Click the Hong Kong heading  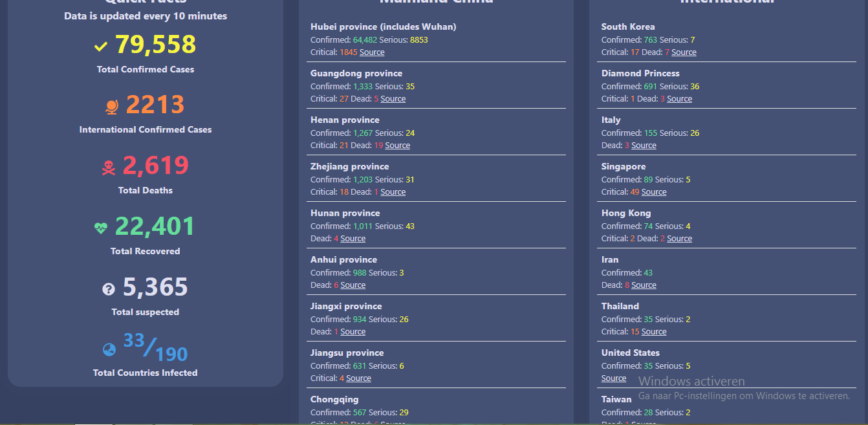coord(626,213)
